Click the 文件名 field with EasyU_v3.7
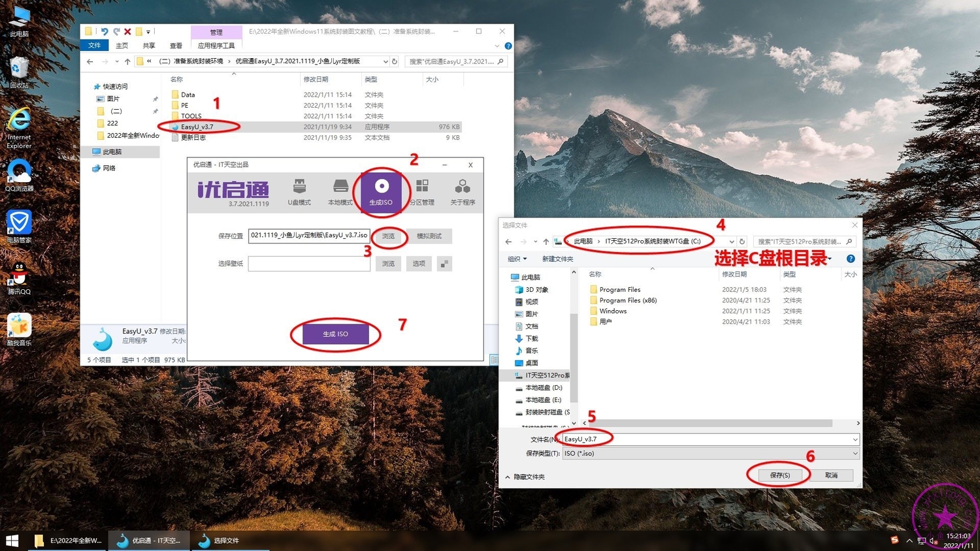 click(x=706, y=439)
